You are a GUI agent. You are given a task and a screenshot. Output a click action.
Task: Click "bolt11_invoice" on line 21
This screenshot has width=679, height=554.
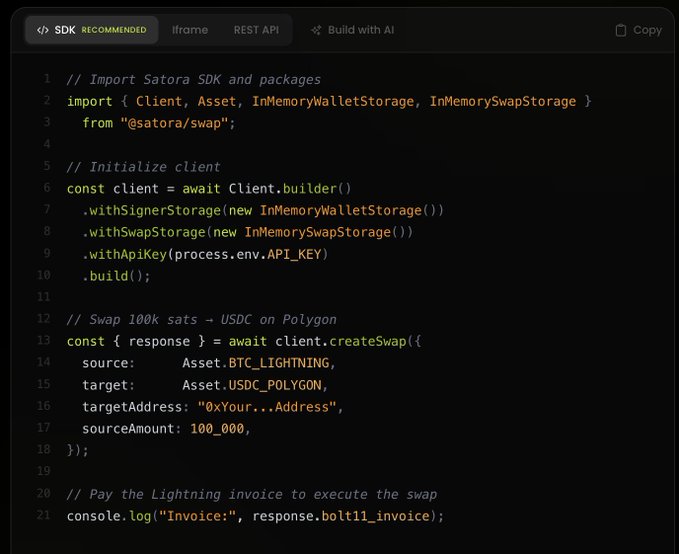[x=375, y=516]
